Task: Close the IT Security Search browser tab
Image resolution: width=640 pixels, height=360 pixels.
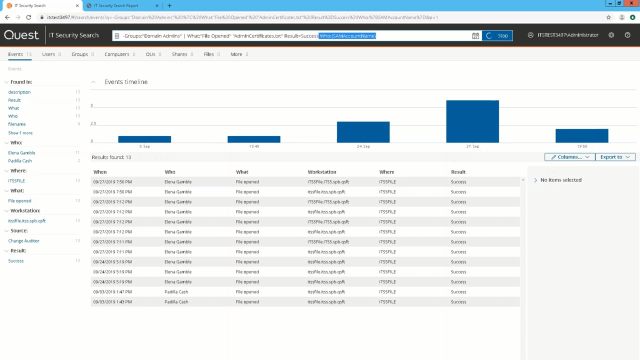Action: coord(77,6)
